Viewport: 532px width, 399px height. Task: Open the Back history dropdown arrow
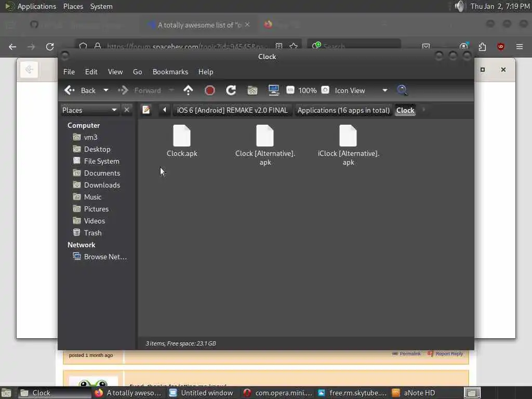click(x=106, y=90)
